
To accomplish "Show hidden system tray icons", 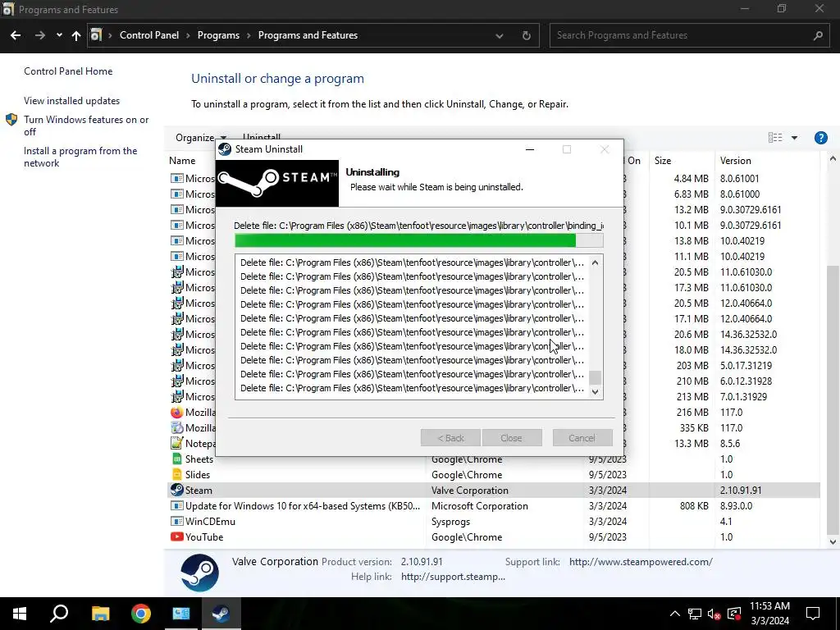I will click(675, 614).
